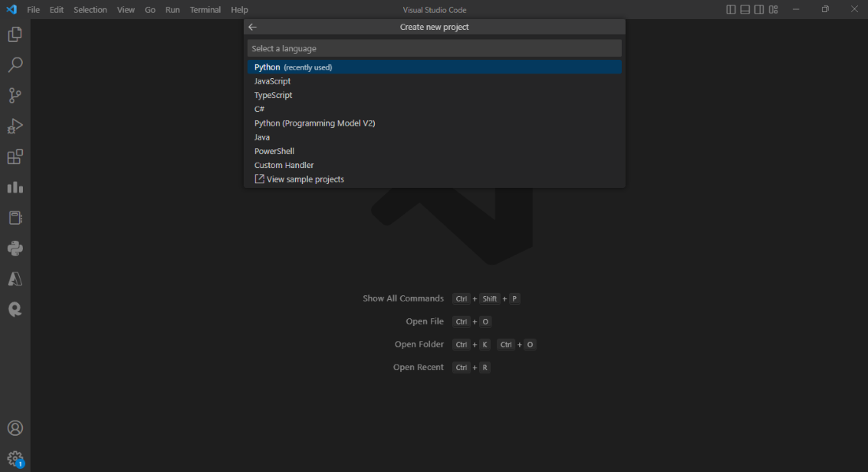This screenshot has width=868, height=472.
Task: Open the Terminal menu
Action: [x=205, y=9]
